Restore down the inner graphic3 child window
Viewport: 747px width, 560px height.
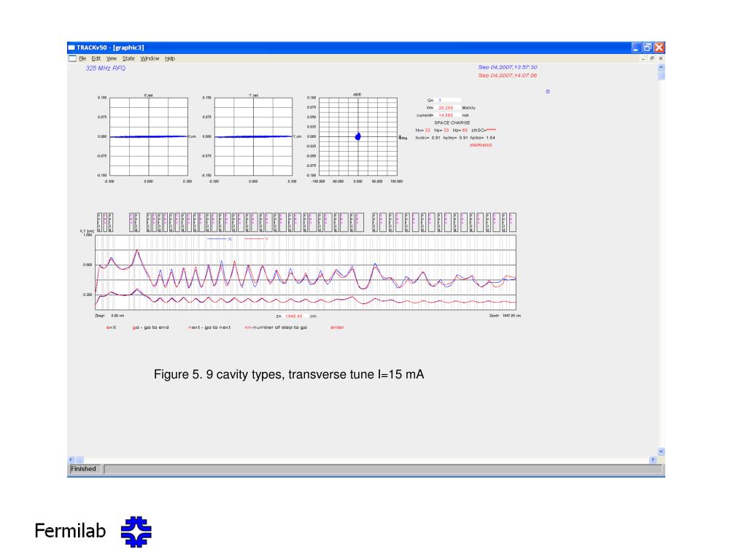(x=652, y=58)
